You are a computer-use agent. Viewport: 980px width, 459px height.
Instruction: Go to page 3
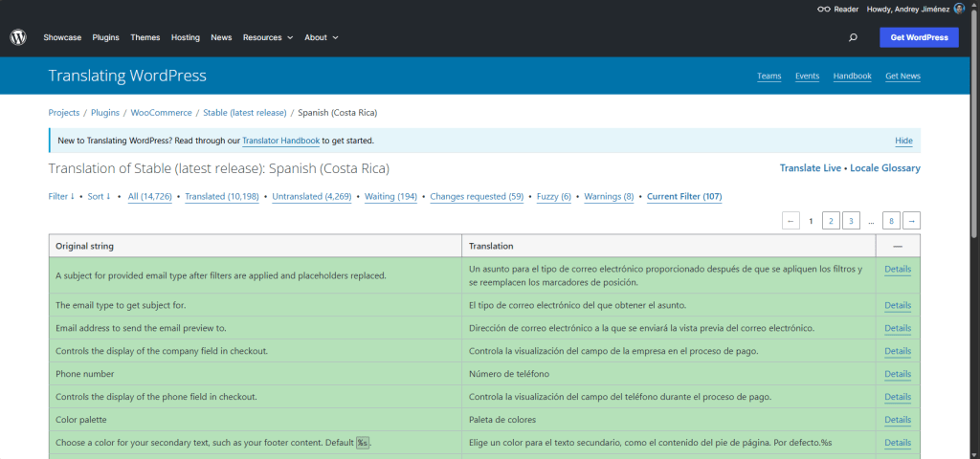[851, 221]
